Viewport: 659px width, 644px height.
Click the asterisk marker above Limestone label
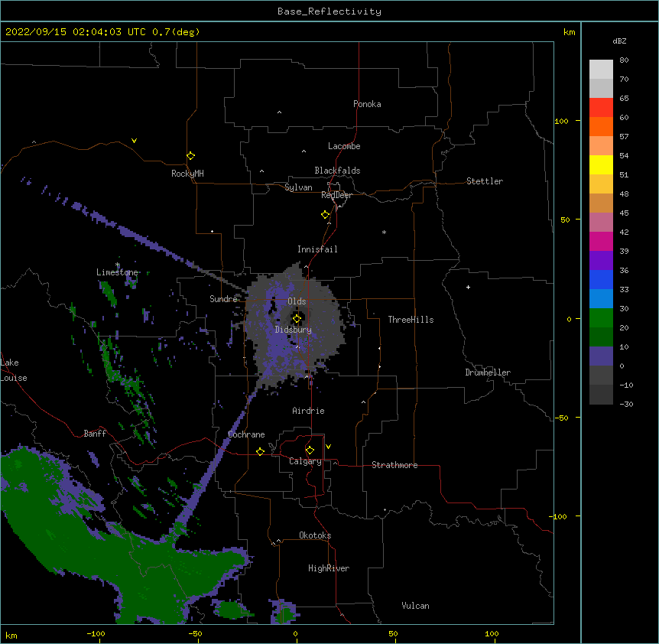point(118,265)
